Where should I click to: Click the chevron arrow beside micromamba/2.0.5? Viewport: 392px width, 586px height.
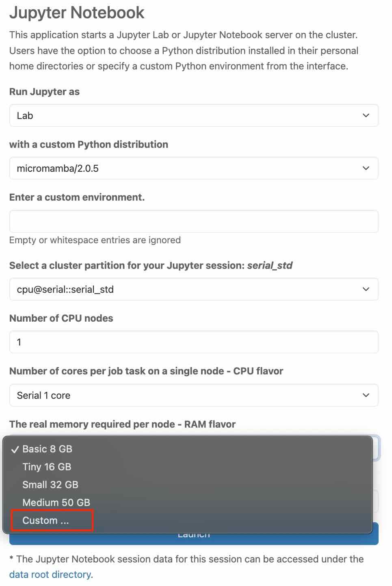[366, 168]
